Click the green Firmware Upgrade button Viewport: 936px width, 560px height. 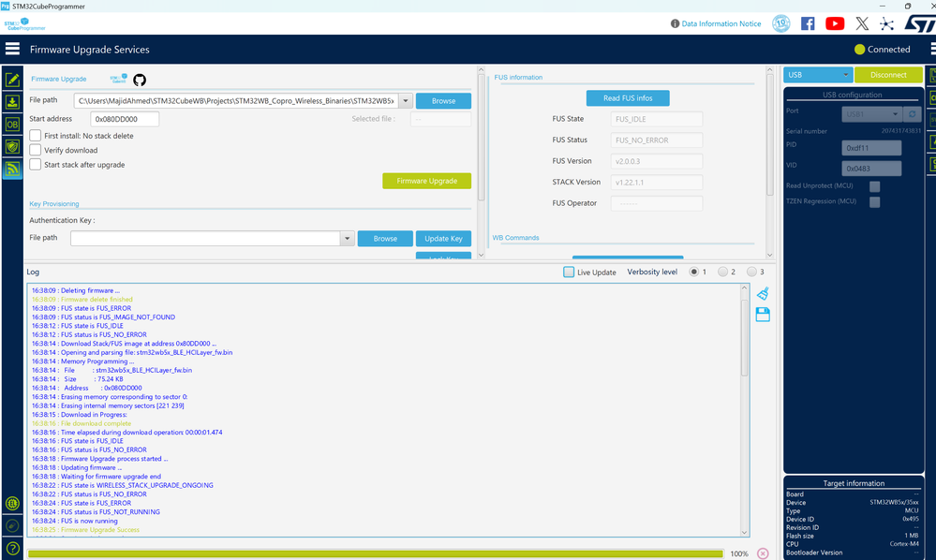[x=427, y=181]
